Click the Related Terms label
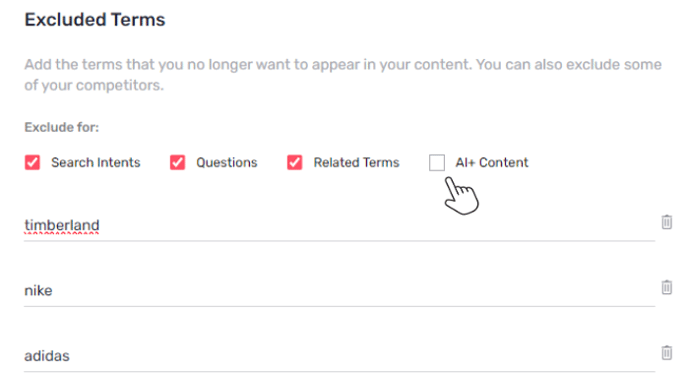This screenshot has width=688, height=373. coord(356,162)
